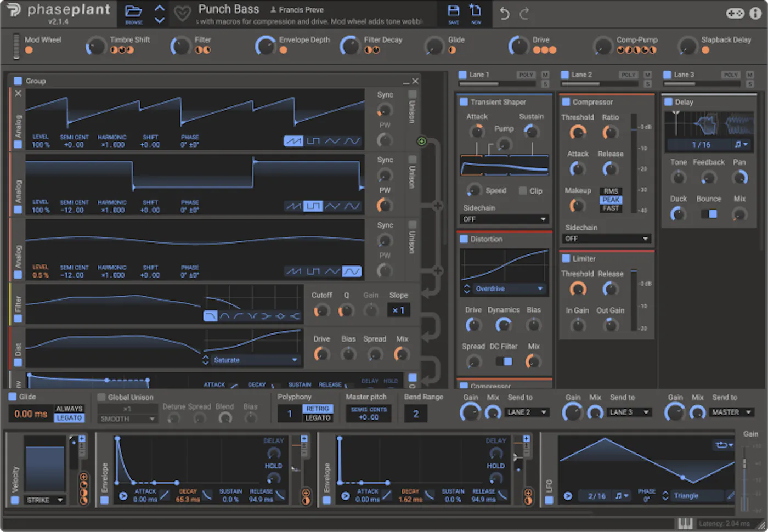This screenshot has width=768, height=532.
Task: Toggle the Global Unison checkbox
Action: 101,397
